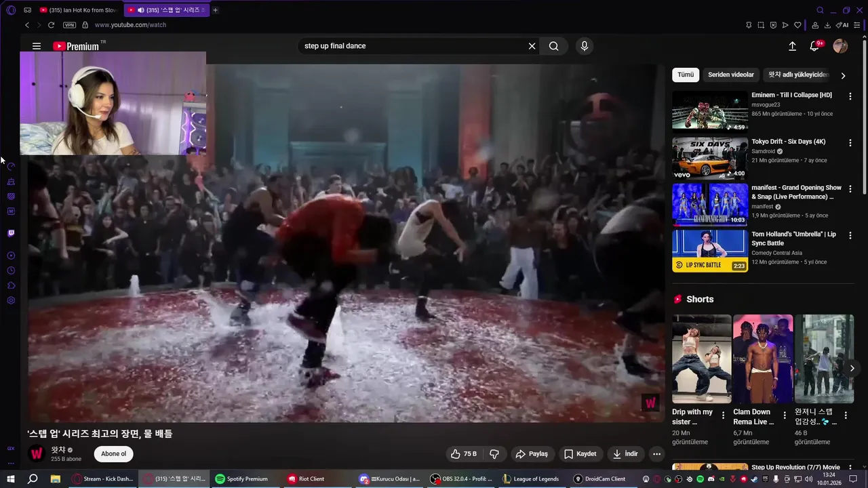The image size is (868, 488).
Task: Go back with browser back arrow
Action: point(27,25)
